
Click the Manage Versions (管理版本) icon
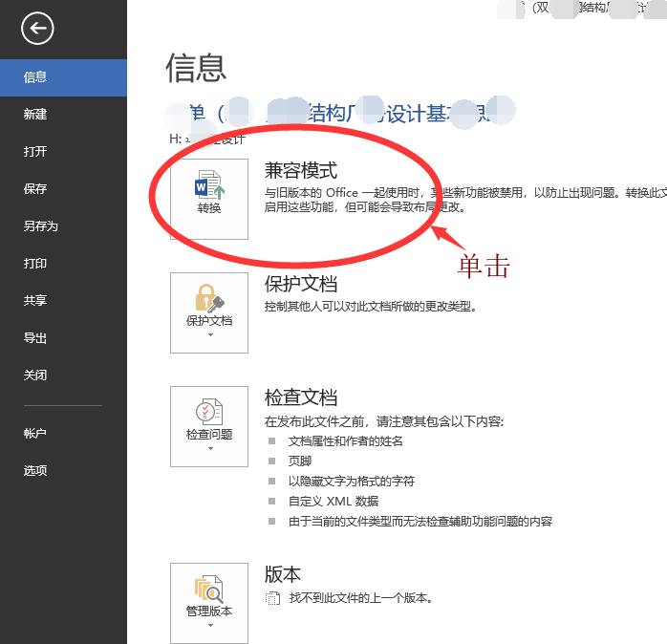(209, 590)
